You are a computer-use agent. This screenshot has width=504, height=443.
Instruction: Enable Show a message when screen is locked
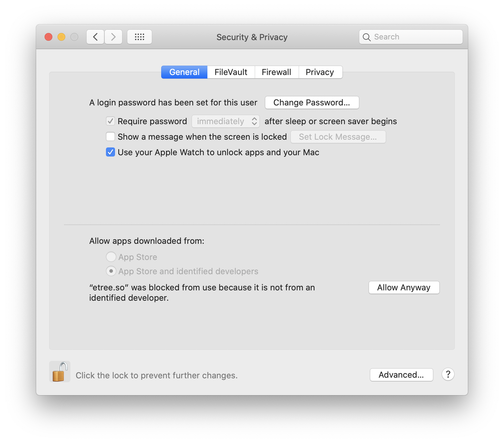(110, 137)
